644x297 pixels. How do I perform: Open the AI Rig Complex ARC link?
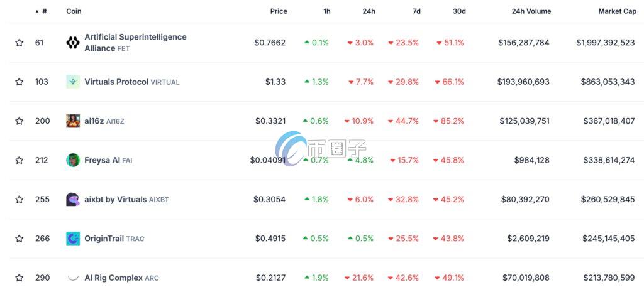point(121,278)
